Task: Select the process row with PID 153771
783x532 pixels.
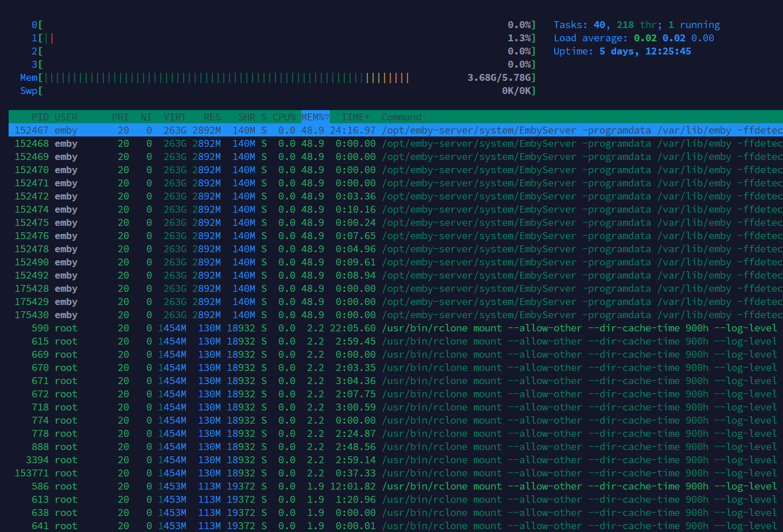Action: tap(396, 473)
